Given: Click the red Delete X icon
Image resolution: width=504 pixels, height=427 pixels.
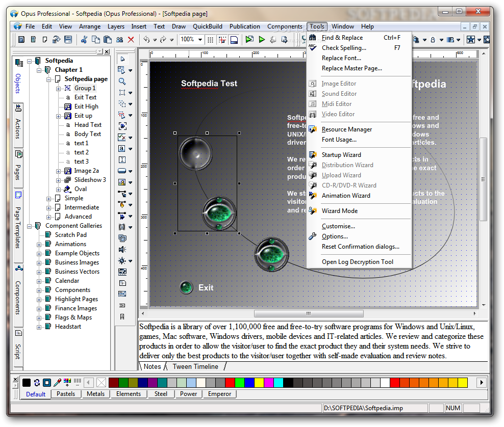Looking at the screenshot, I should (x=131, y=39).
